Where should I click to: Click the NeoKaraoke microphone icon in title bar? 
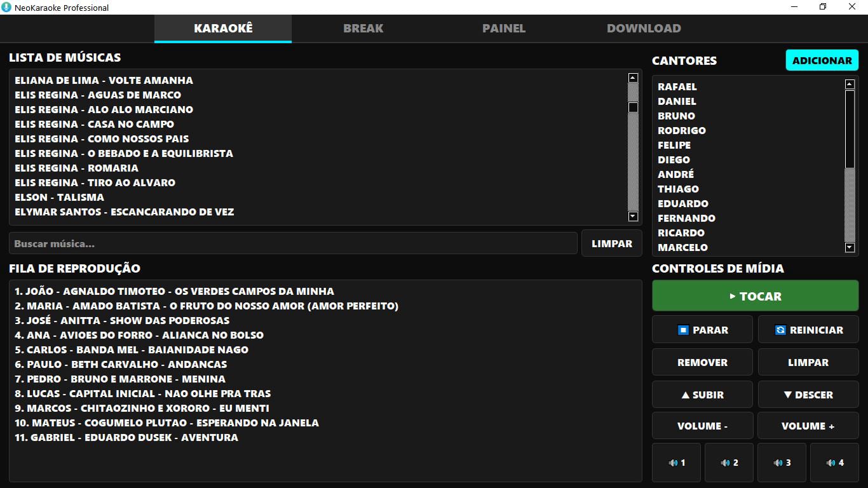coord(6,8)
